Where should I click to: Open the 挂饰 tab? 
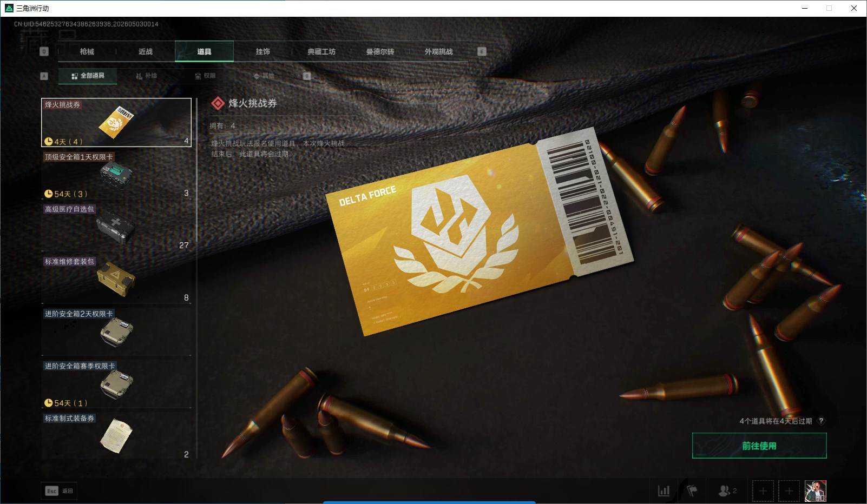[262, 51]
